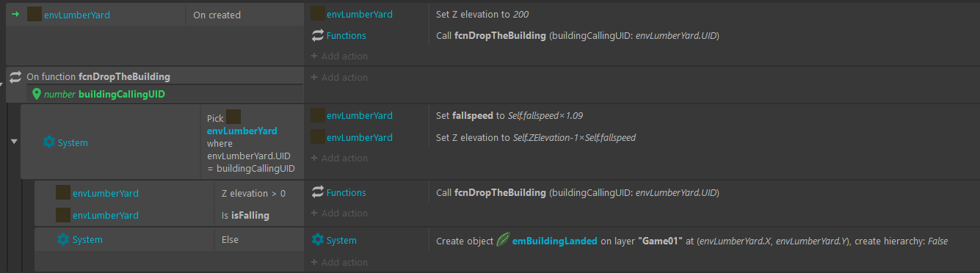Click Add action under Else event

339,262
